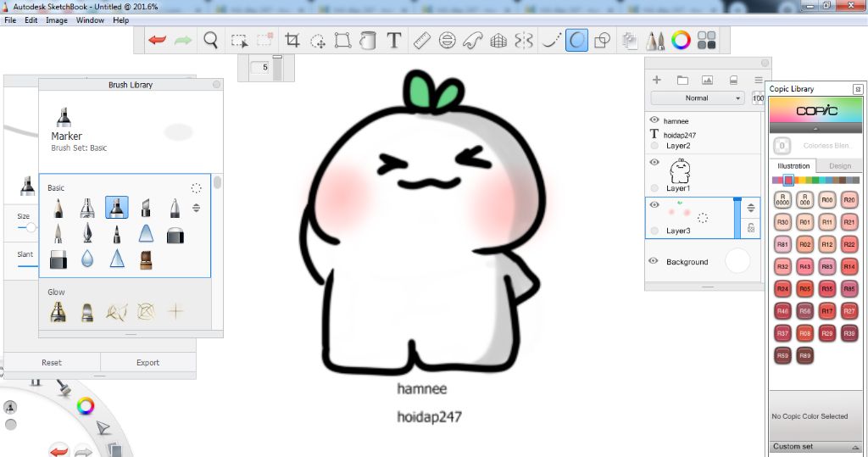Screen dimensions: 868x457
Task: Open the Brush Library pencils icon in toolbar
Action: pyautogui.click(x=655, y=40)
